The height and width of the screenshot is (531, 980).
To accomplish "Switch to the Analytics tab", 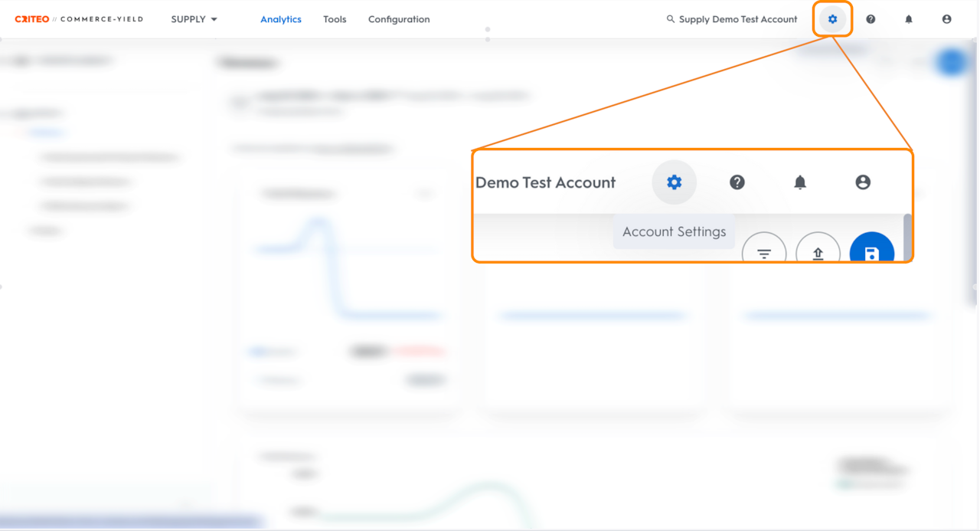I will (x=281, y=19).
